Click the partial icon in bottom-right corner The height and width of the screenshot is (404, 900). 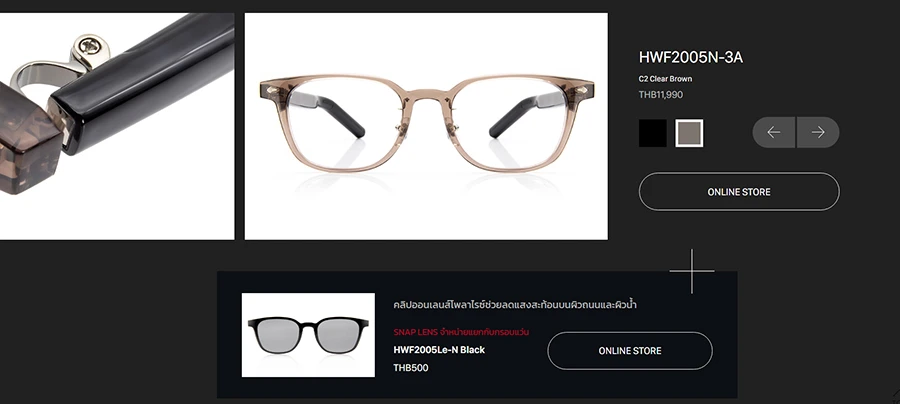895,396
